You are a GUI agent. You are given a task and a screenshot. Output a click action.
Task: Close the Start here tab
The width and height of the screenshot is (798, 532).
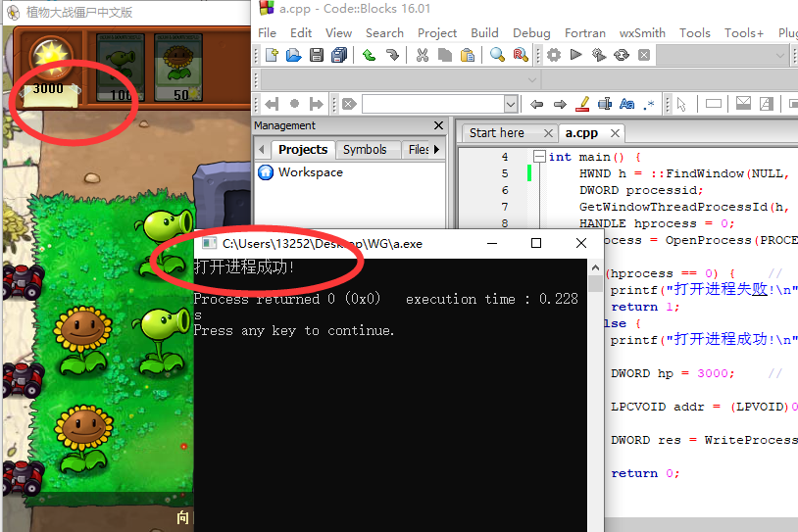548,133
